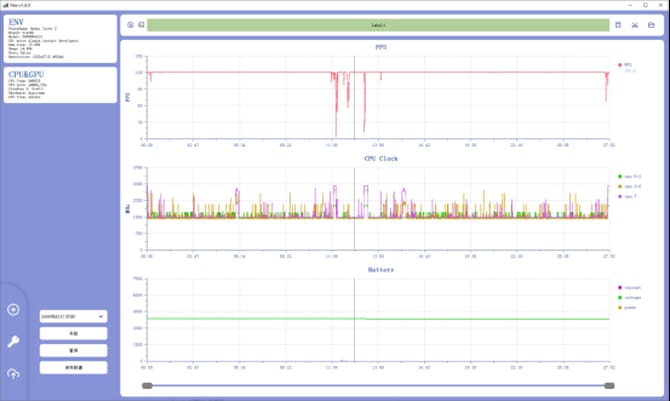Expand the CPU&GPU information panel
670x401 pixels.
[60, 85]
